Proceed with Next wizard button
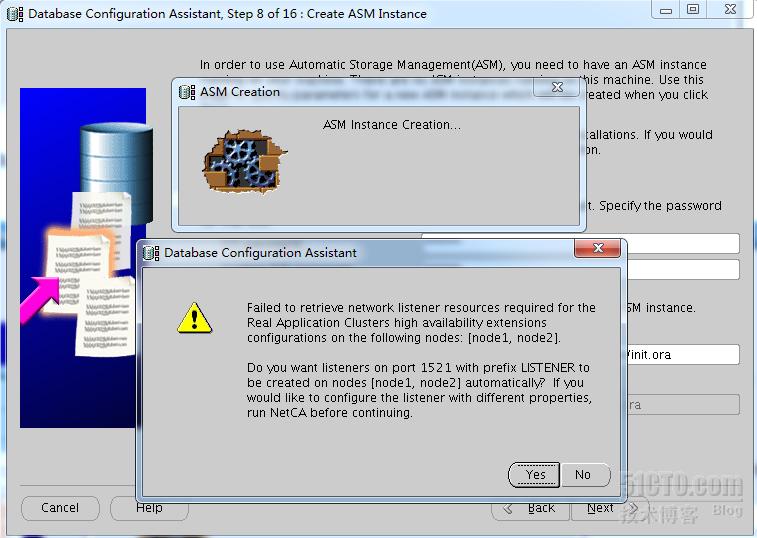Image resolution: width=757 pixels, height=538 pixels. (x=610, y=508)
